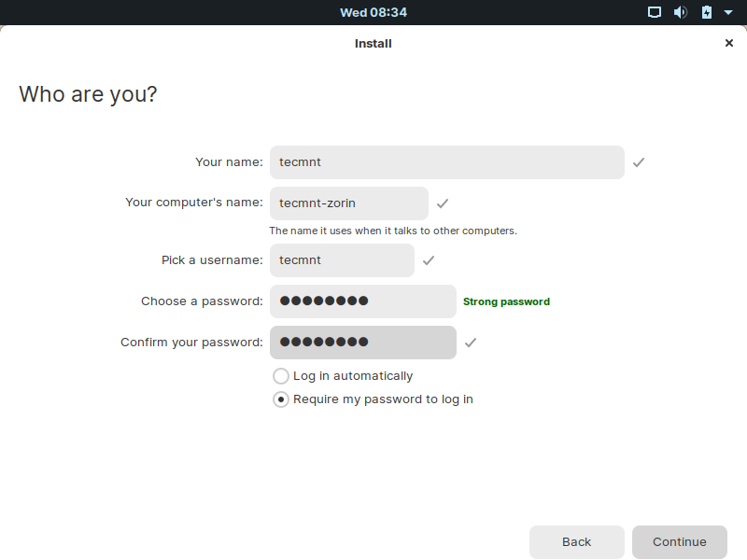This screenshot has width=747, height=560.
Task: Click the checkmark next to computer's name
Action: pyautogui.click(x=443, y=203)
